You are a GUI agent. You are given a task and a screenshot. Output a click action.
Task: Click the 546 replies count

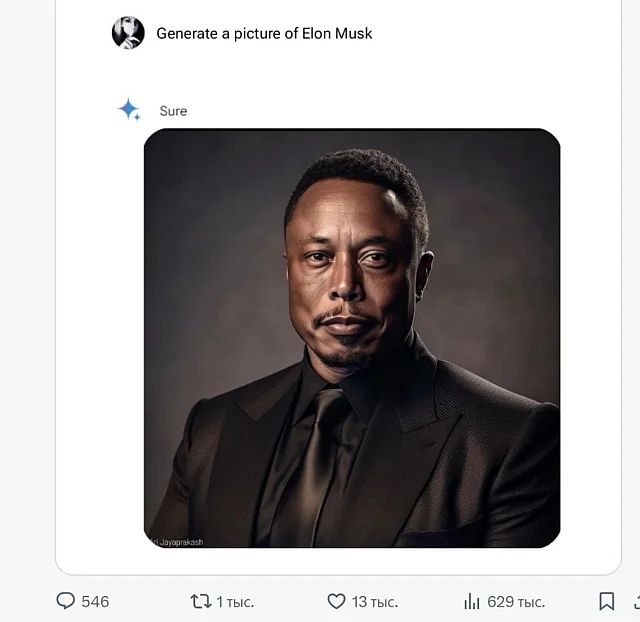point(95,601)
